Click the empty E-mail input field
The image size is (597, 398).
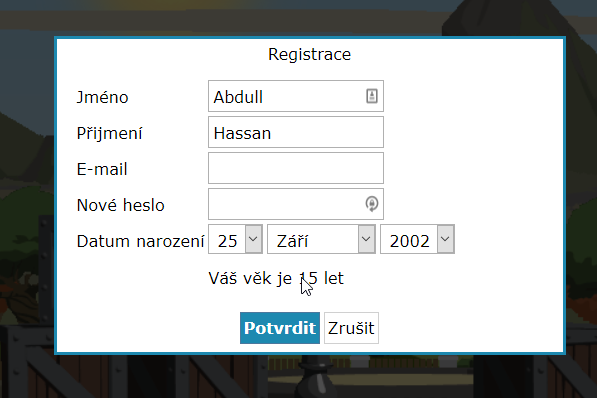tap(296, 168)
